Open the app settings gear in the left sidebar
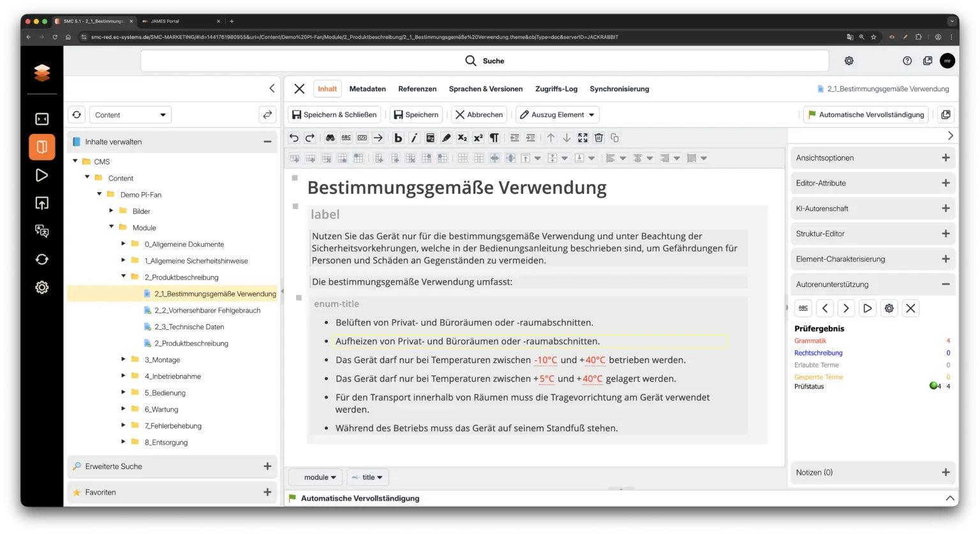980x534 pixels. click(x=41, y=287)
